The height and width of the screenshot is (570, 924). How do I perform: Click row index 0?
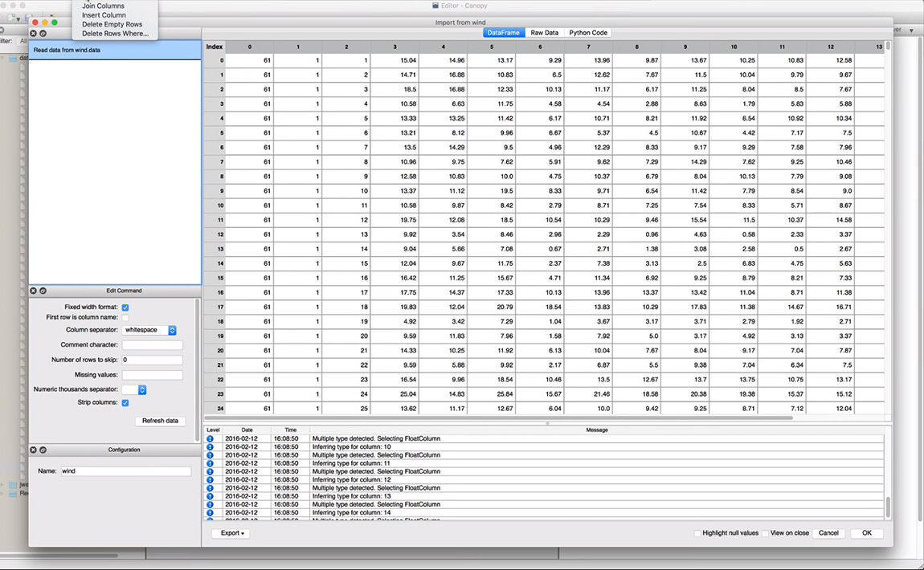pos(215,60)
